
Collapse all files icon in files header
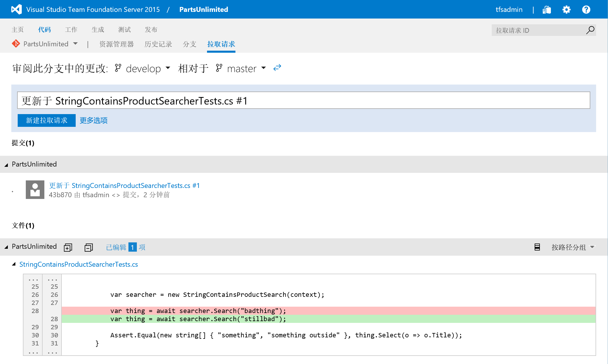click(x=89, y=247)
